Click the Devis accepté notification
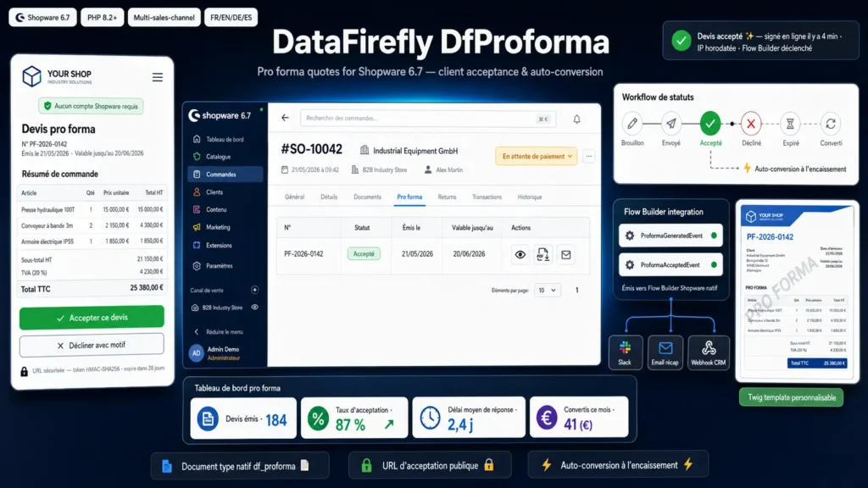868x488 pixels. click(x=760, y=41)
